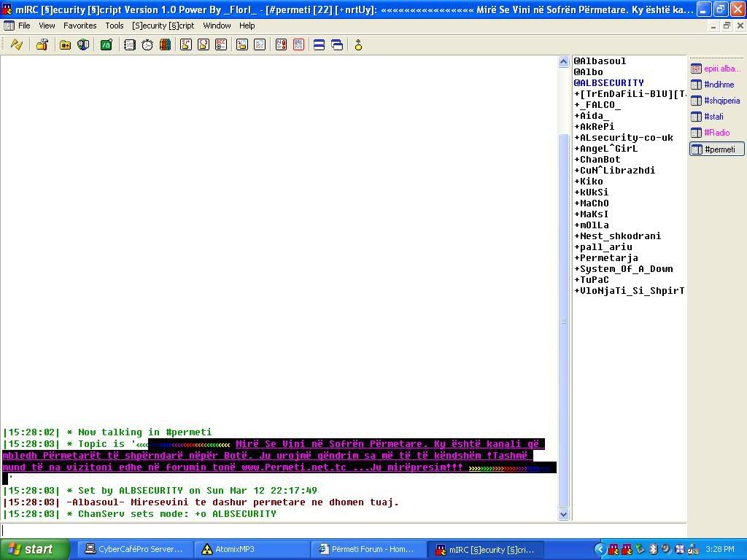This screenshot has width=747, height=560.
Task: Select +ChanBot in the nick list
Action: click(x=597, y=160)
